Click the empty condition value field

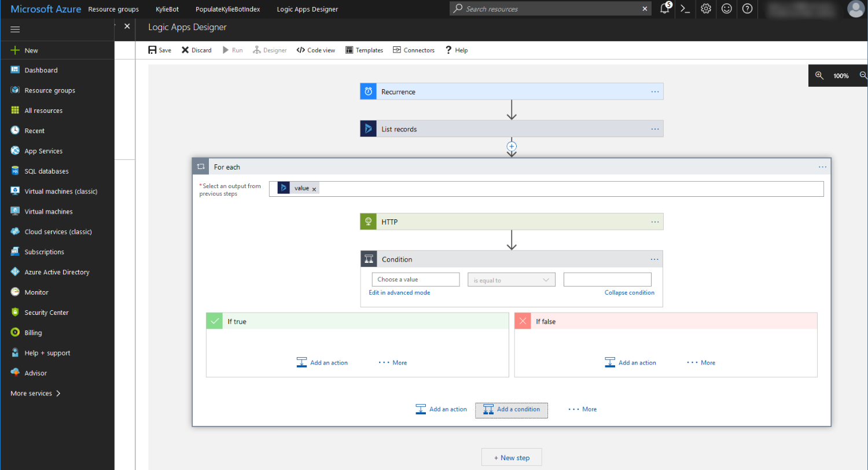coord(608,280)
